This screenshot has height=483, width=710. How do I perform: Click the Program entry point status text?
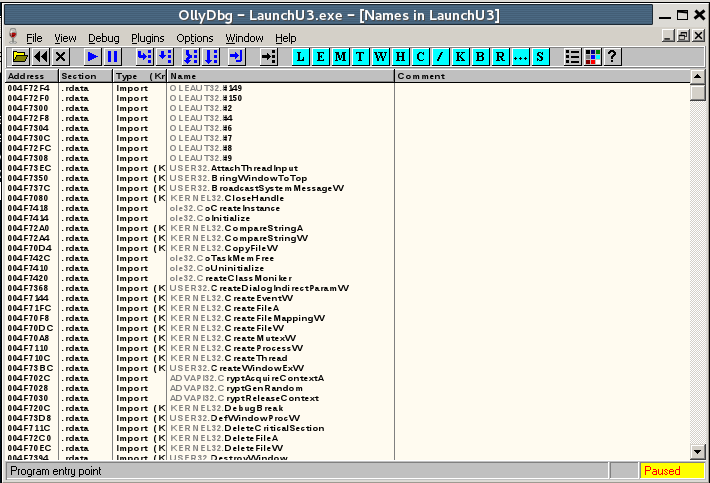56,471
